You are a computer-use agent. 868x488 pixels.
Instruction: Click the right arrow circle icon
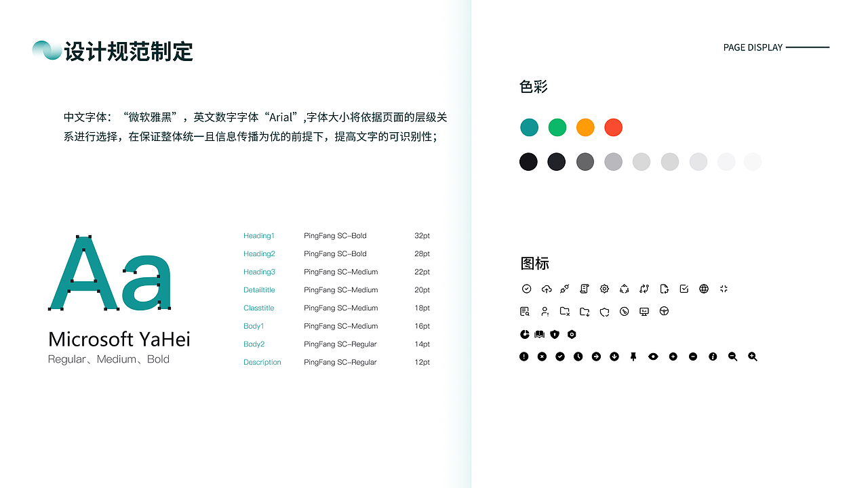click(596, 357)
